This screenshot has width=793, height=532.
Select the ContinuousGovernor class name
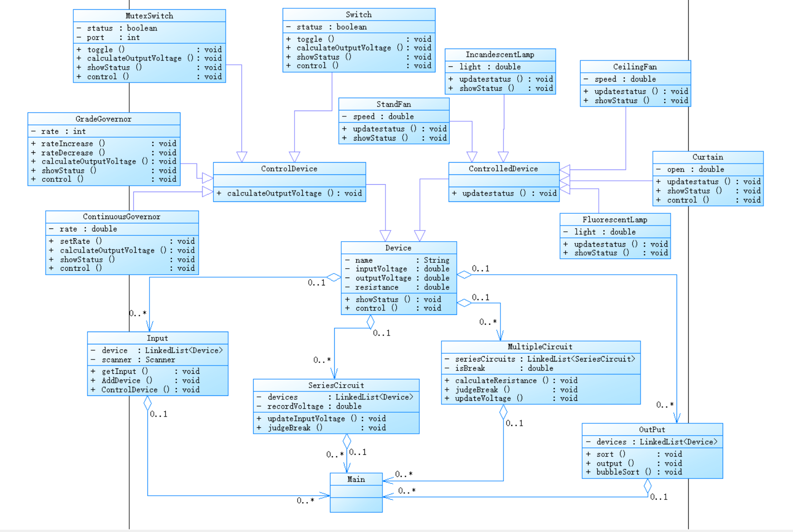click(121, 217)
